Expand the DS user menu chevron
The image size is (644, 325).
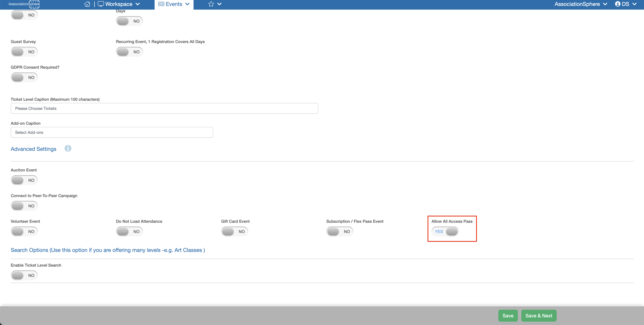coord(634,4)
